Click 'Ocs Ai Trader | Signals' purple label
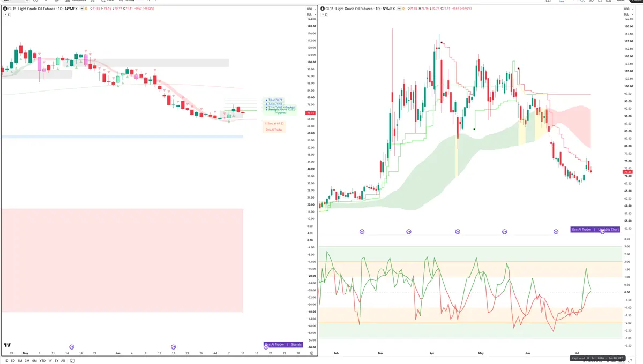This screenshot has width=643, height=364. tap(283, 345)
